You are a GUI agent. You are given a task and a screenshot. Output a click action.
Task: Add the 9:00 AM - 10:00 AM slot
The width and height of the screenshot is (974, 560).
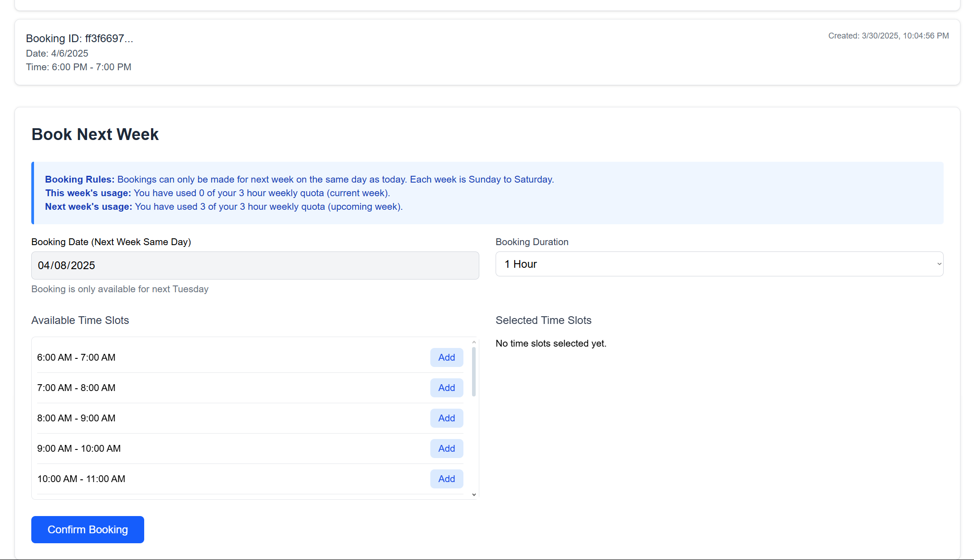446,449
